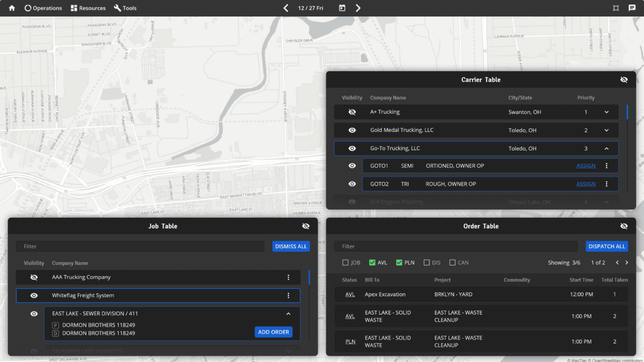The height and width of the screenshot is (362, 644).
Task: Go to next page of orders
Action: 627,263
